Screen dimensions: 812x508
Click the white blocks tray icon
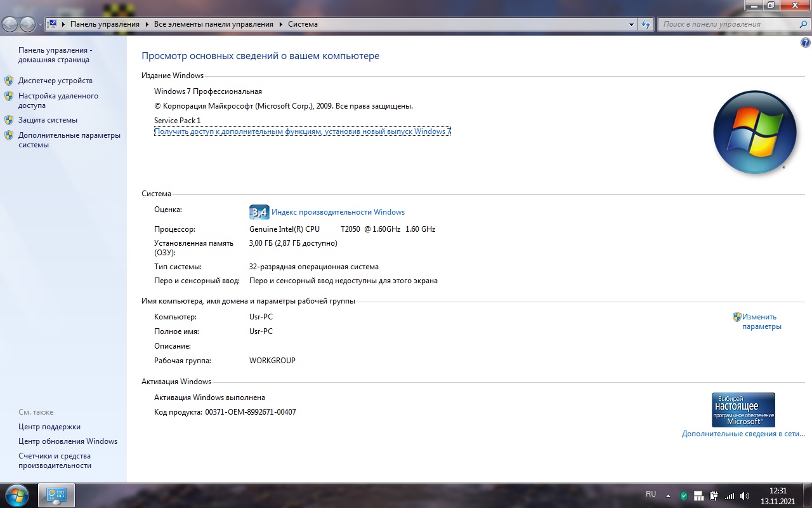pos(698,496)
